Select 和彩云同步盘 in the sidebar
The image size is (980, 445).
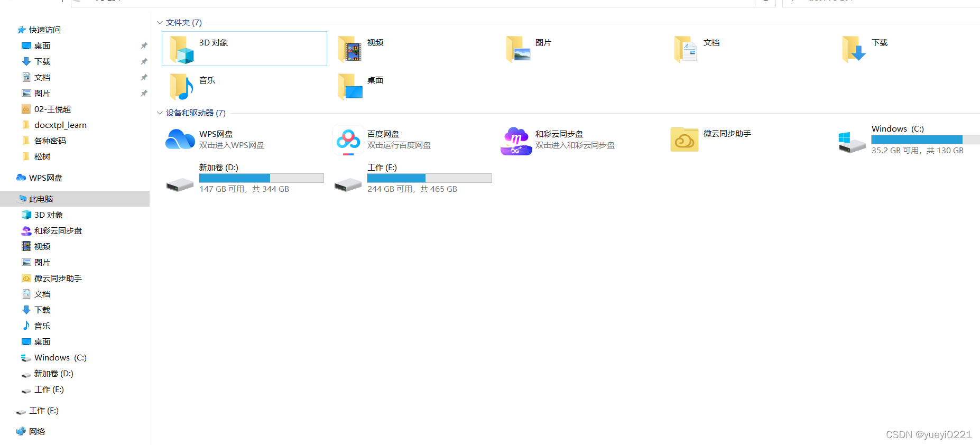click(x=58, y=230)
